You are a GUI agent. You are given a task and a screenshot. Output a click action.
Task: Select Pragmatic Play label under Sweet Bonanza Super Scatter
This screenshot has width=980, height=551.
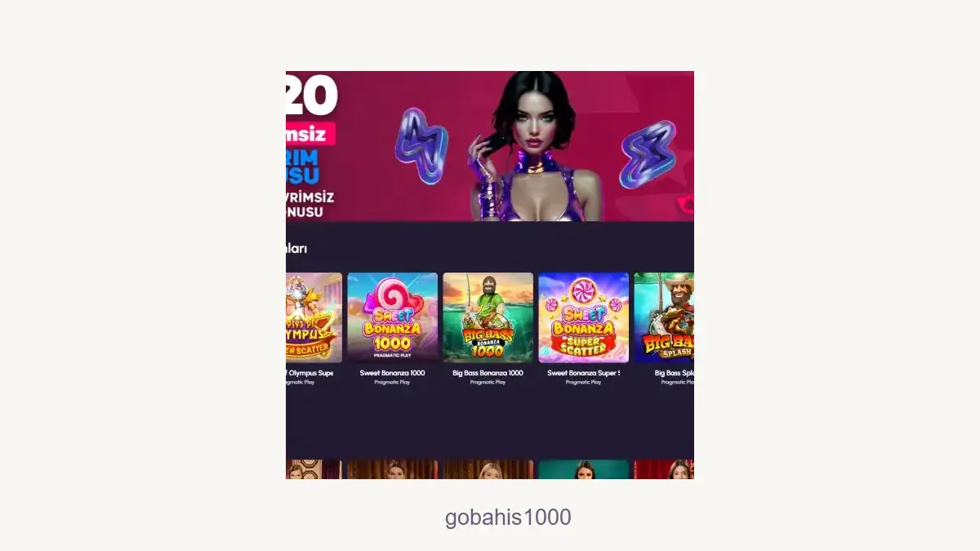[584, 382]
